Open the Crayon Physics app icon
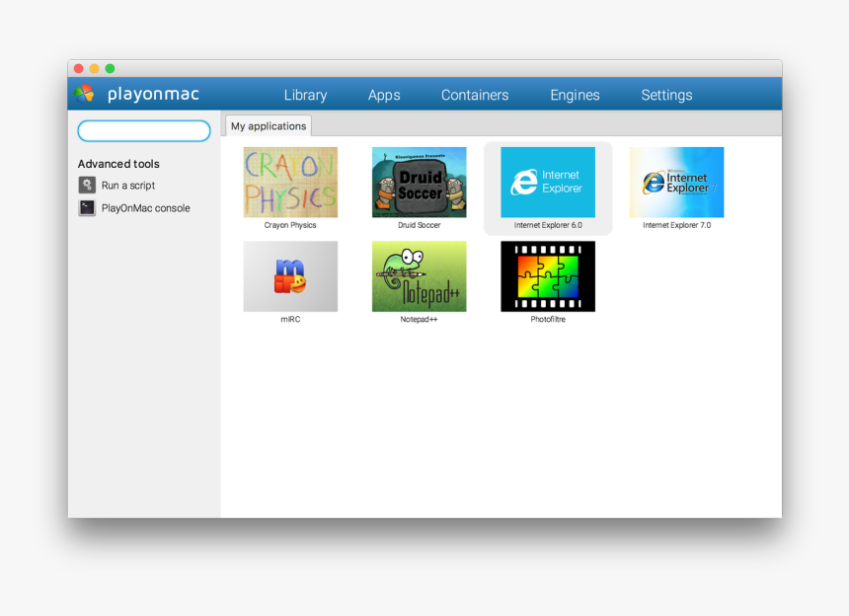The image size is (849, 616). pos(290,183)
